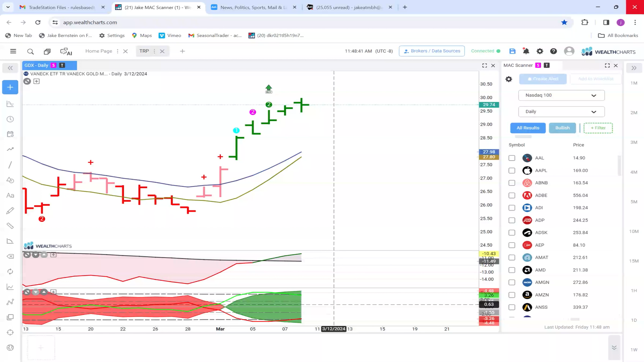The width and height of the screenshot is (644, 362).
Task: Open browser extensions puzzle icon
Action: click(585, 22)
